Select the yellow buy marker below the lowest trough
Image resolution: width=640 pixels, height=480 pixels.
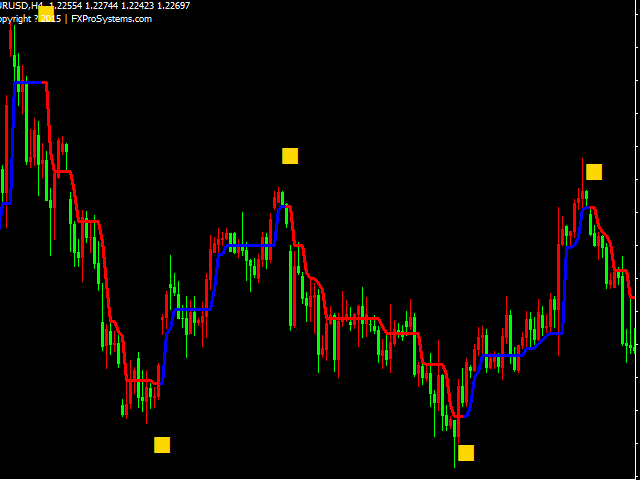coord(466,453)
